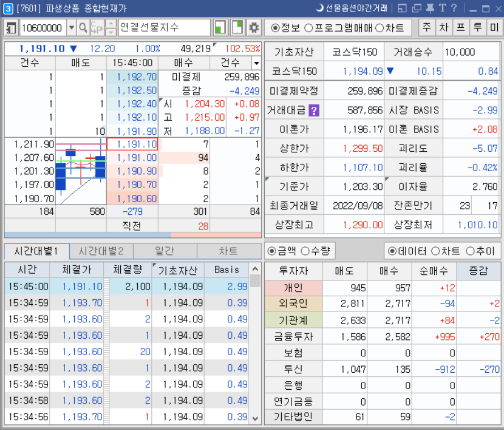Select the 추이 radio button
This screenshot has width=504, height=430.
[x=480, y=251]
